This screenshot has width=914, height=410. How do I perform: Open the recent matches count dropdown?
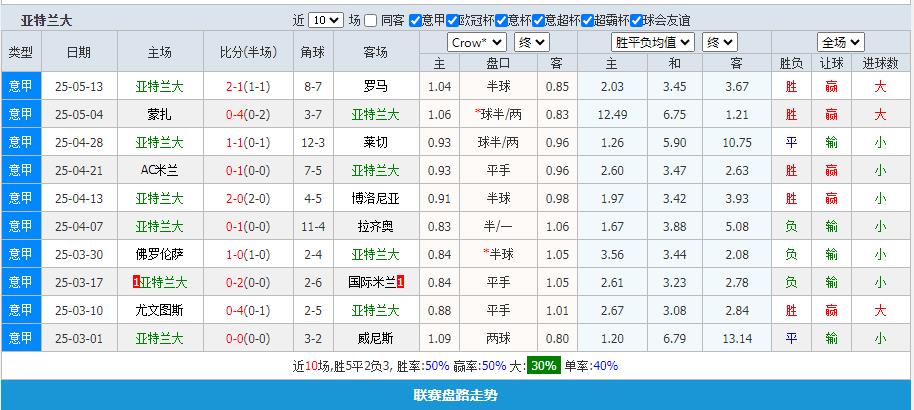[325, 20]
